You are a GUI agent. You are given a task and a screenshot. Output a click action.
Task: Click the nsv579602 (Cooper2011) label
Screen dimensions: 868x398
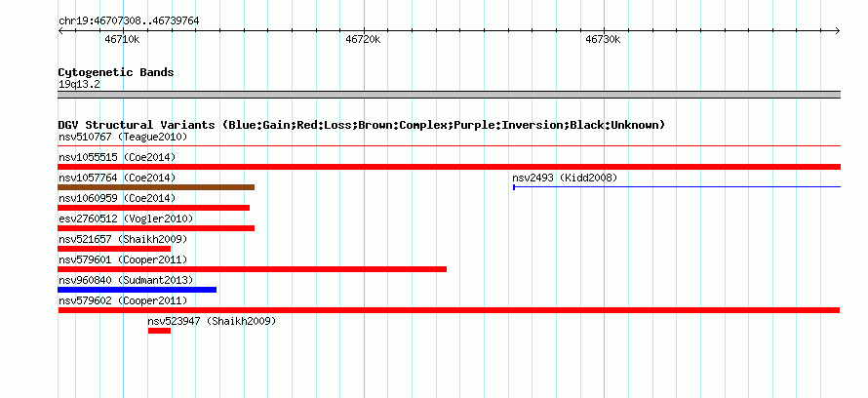coord(123,300)
